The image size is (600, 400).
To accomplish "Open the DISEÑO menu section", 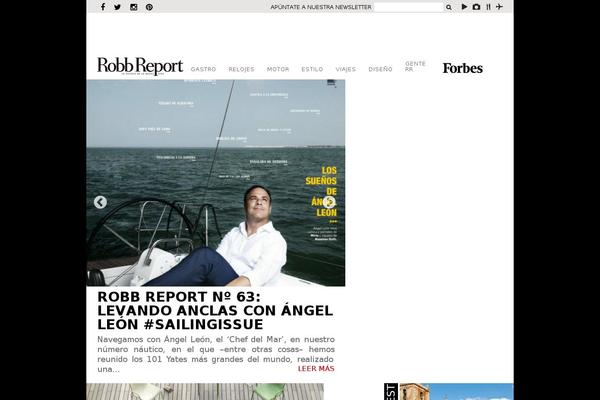I will [380, 69].
